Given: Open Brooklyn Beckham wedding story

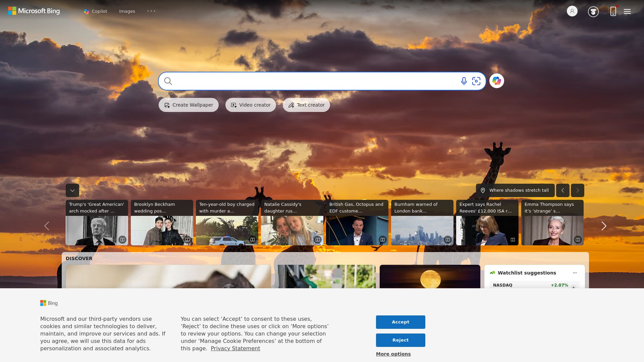Looking at the screenshot, I should coord(162,223).
